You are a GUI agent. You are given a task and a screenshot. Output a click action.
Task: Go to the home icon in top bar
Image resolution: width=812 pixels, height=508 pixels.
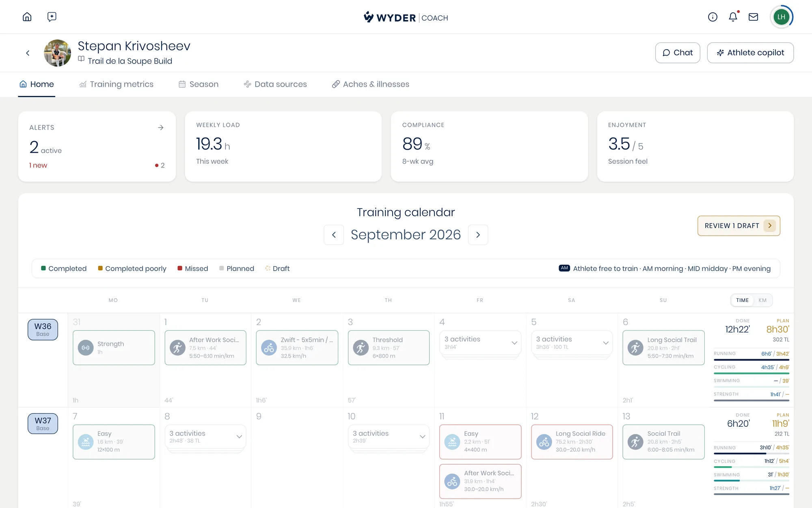pos(27,17)
